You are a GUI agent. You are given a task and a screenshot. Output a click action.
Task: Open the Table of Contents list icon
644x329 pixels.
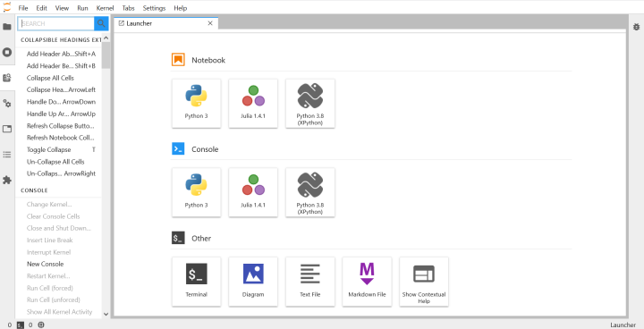tap(7, 155)
